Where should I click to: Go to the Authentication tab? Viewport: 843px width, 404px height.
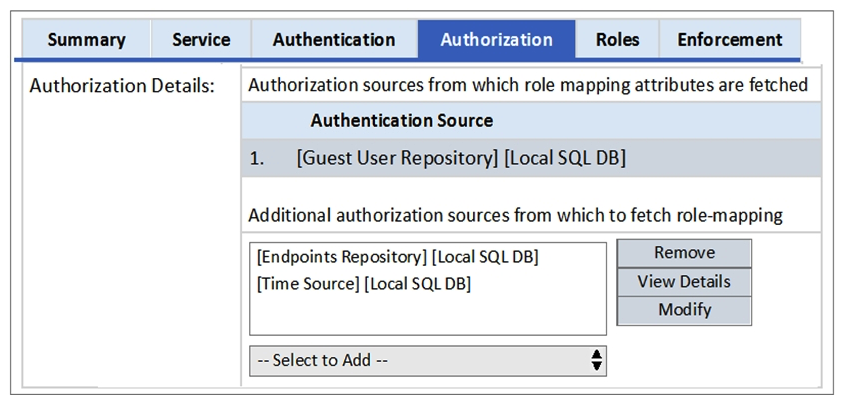[x=334, y=39]
